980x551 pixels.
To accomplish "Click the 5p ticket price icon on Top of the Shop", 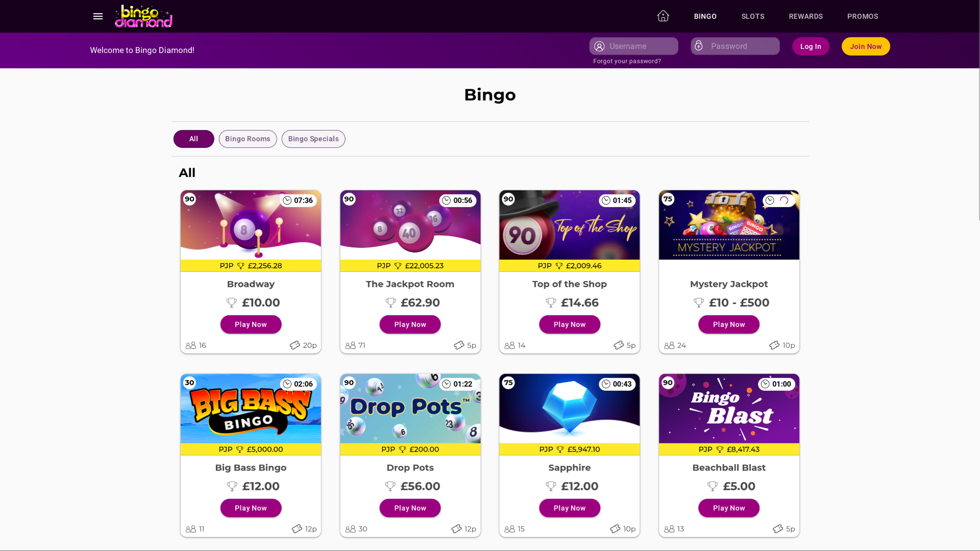I will [x=619, y=345].
